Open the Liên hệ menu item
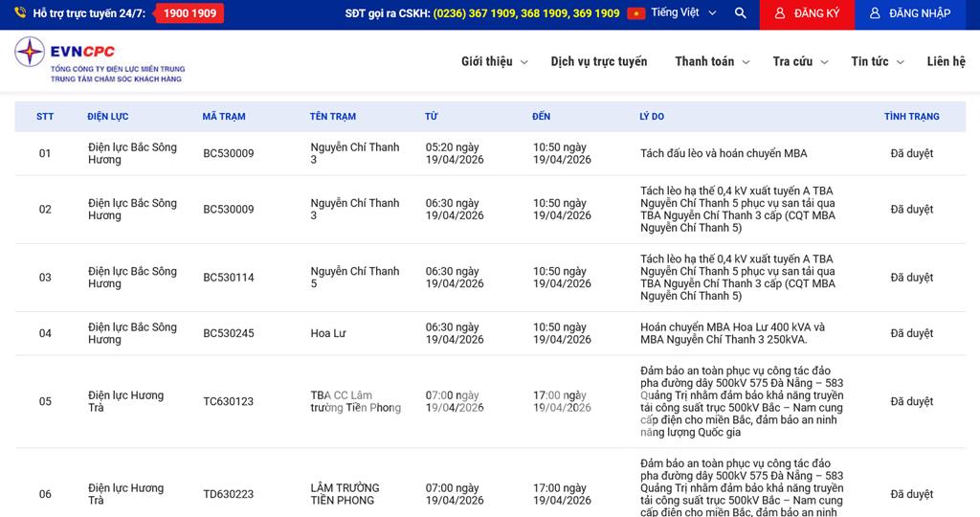 946,61
